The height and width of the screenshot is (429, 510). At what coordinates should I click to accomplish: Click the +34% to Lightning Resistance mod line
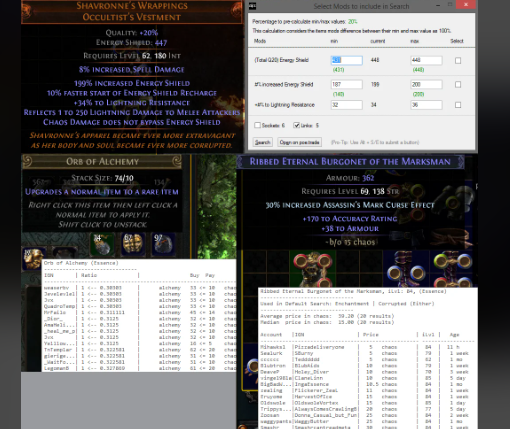tap(132, 103)
